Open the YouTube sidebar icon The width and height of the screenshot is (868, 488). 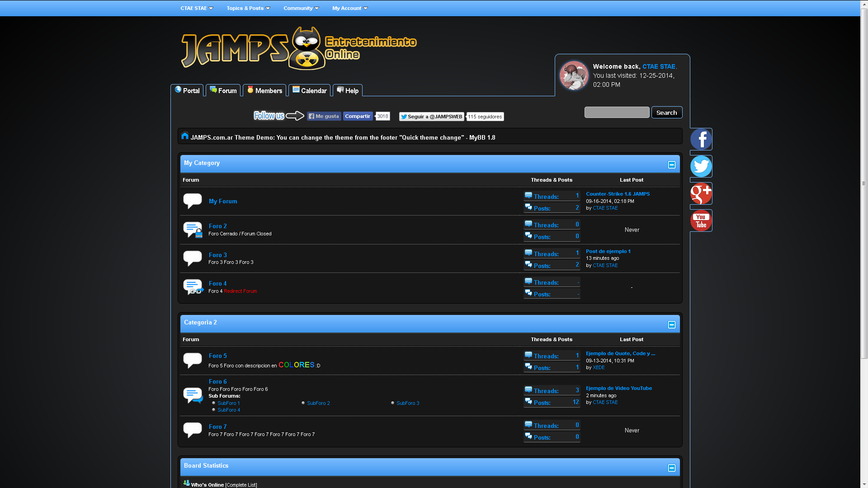(x=701, y=221)
